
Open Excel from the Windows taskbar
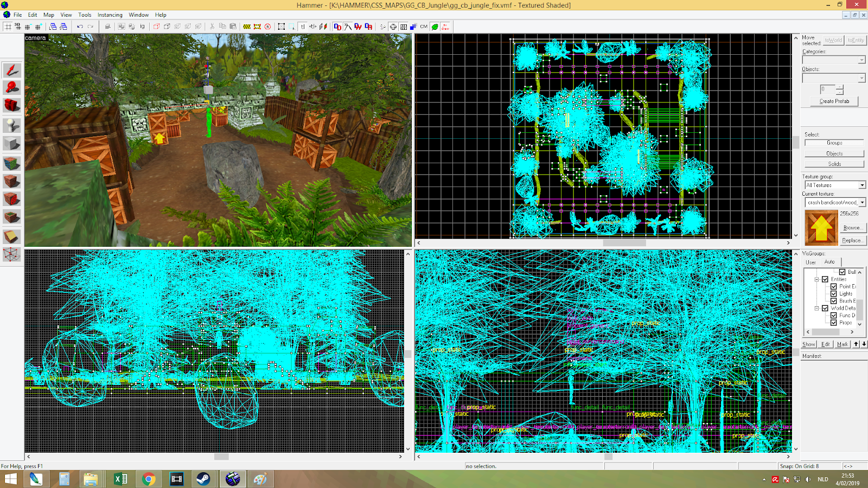coord(120,479)
